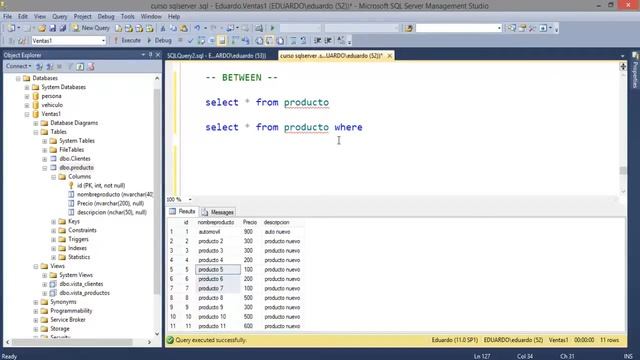640x360 pixels.
Task: Click the Cut scissors icon
Action: (163, 28)
